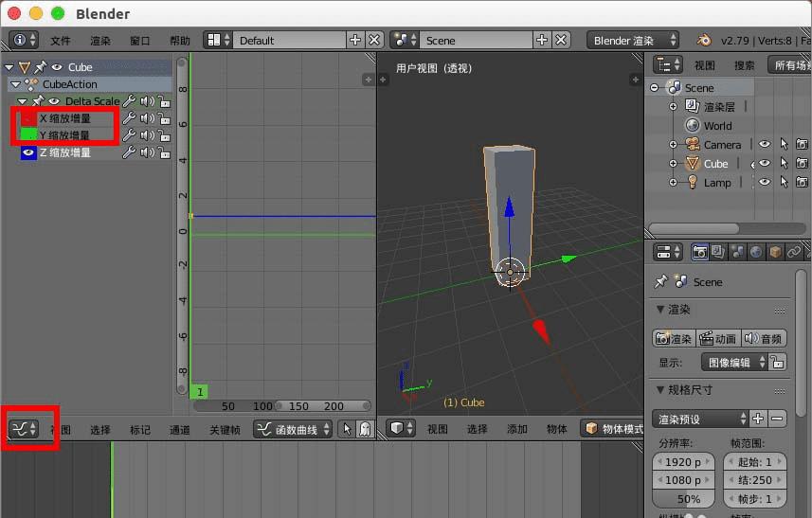Collapse the Delta Scale group
The width and height of the screenshot is (812, 518).
point(23,101)
